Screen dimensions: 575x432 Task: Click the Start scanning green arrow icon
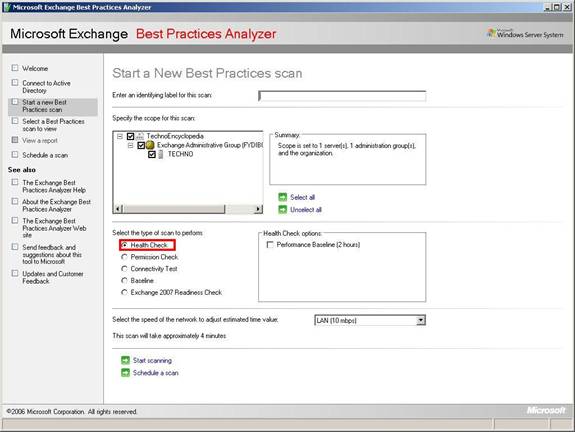(125, 360)
